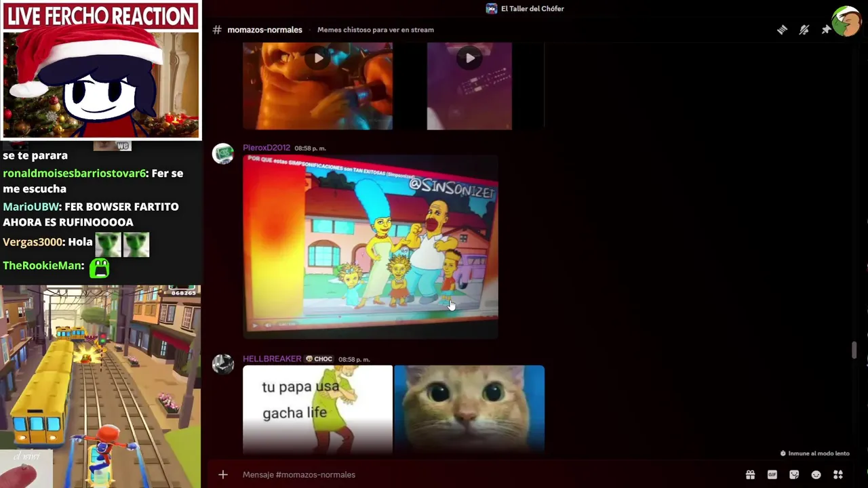
Task: Click the HELLBREAKER username
Action: 272,359
